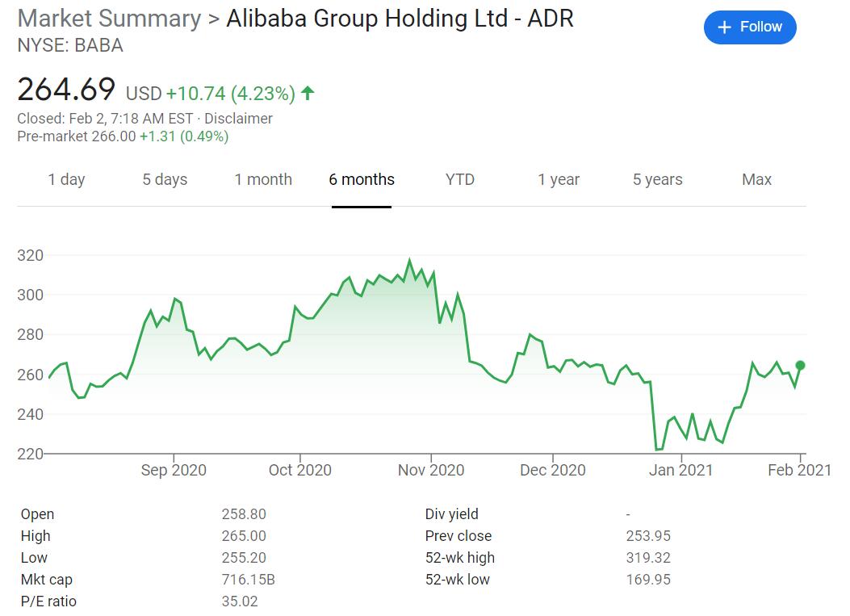850x616 pixels.
Task: Switch to the 5 days tab
Action: coord(165,179)
